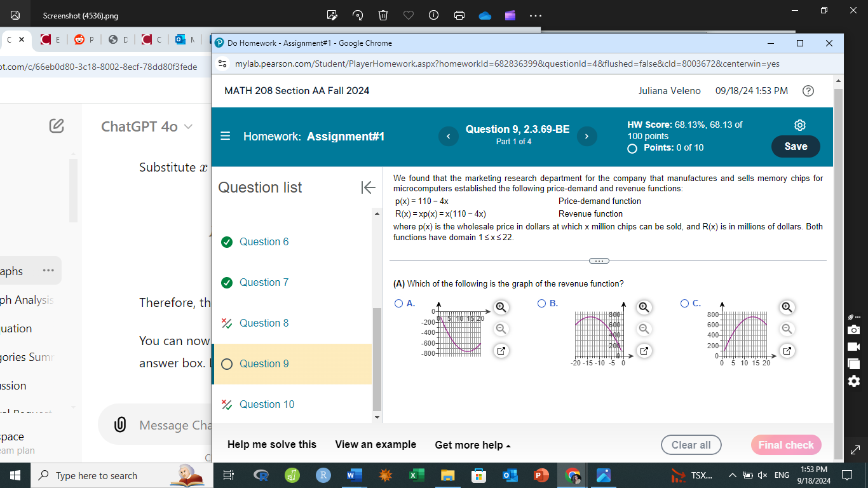Open the hamburger menu in the homework player
The width and height of the screenshot is (868, 488).
tap(226, 136)
